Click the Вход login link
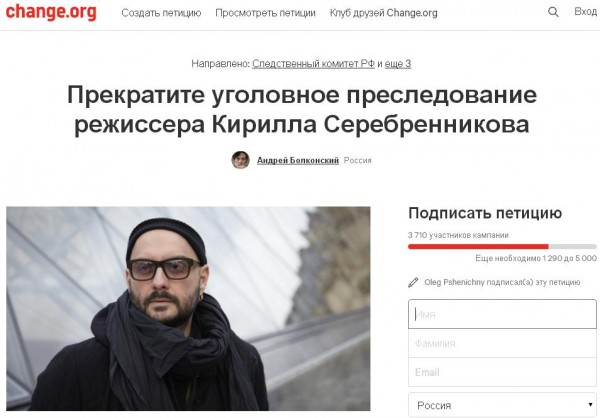Screen dimensions: 600x418 click(586, 12)
